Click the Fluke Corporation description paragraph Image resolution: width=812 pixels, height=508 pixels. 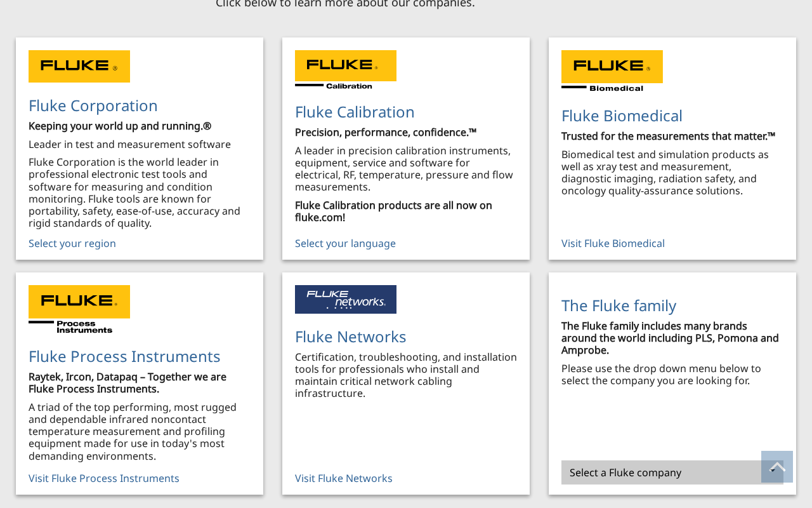click(x=135, y=192)
